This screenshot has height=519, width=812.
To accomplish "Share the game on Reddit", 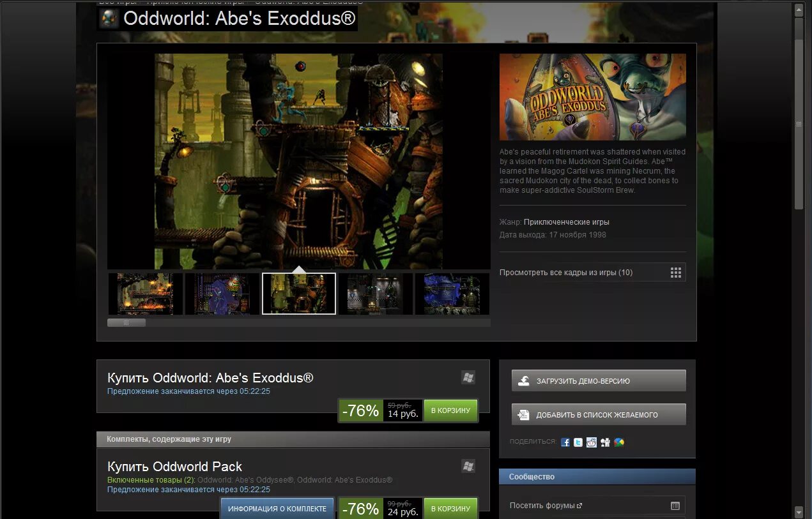I will [x=592, y=442].
